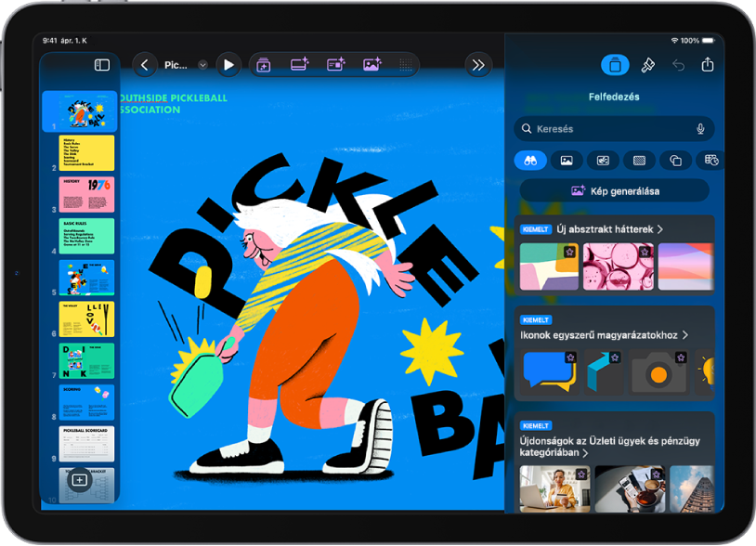Select slide 9 Pickleball Scorecard thumbnail
The height and width of the screenshot is (546, 756).
coord(86,444)
